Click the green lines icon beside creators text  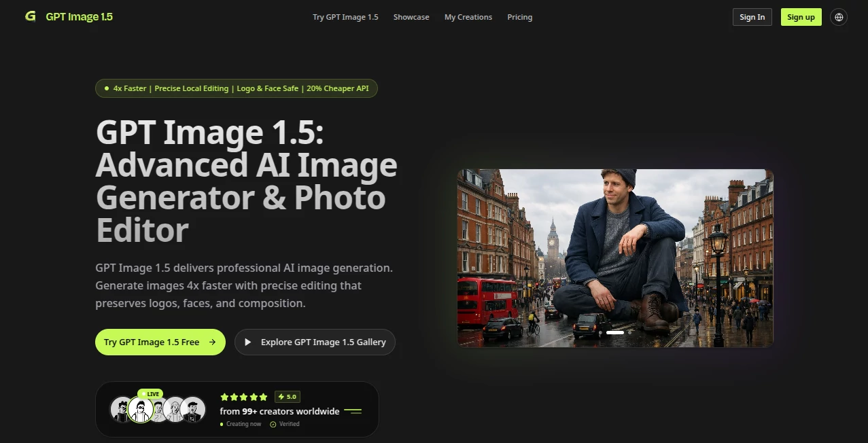tap(353, 410)
